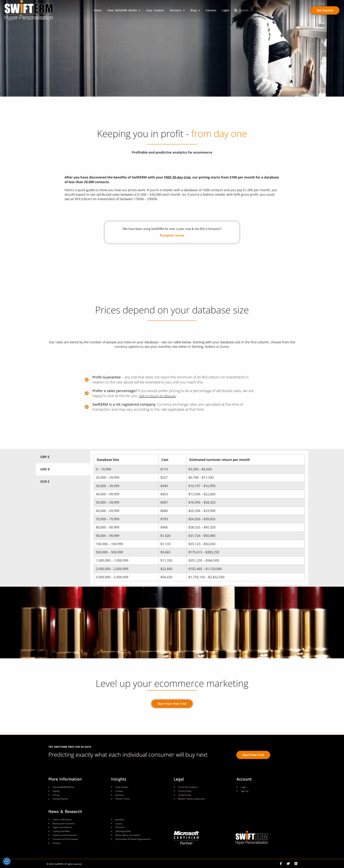The width and height of the screenshot is (344, 868).
Task: Click the '$56,650' cost cell
Action: click(172, 577)
